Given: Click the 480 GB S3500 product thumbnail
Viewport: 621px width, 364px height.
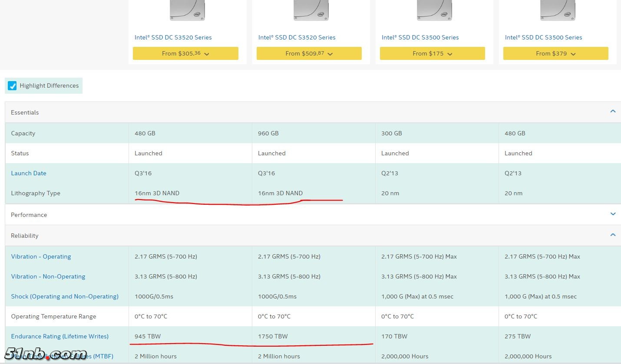Looking at the screenshot, I should coord(558,10).
